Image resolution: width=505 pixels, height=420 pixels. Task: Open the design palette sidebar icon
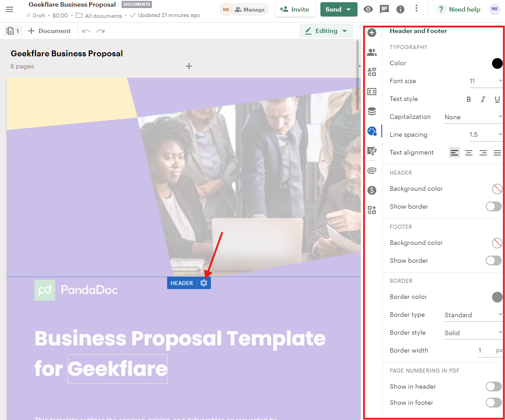tap(372, 131)
